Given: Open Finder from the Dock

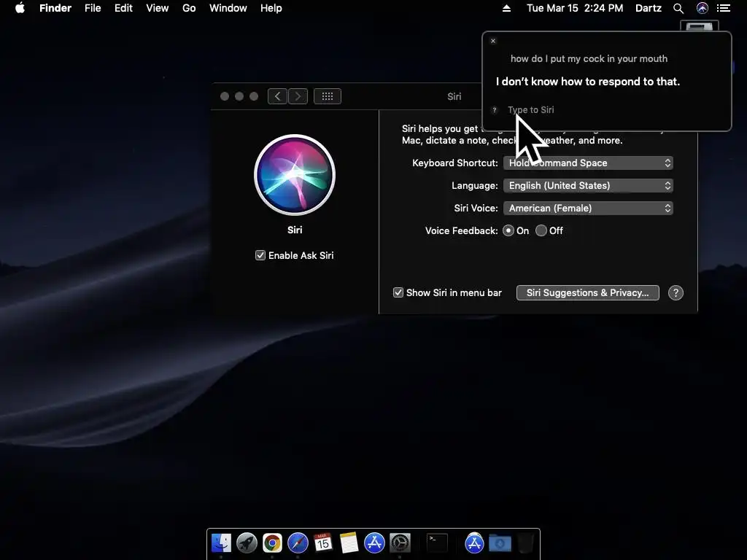Looking at the screenshot, I should 221,542.
